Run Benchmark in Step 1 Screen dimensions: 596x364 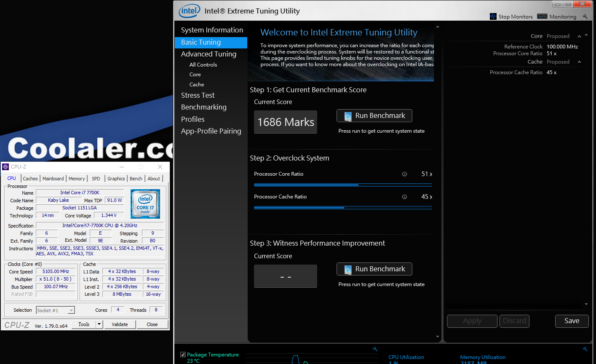coord(374,116)
